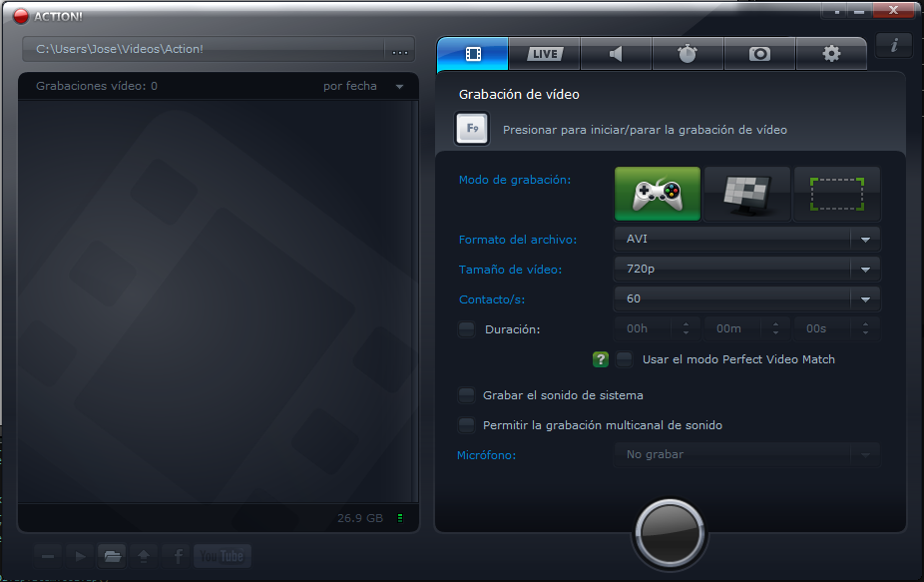This screenshot has width=924, height=582.
Task: Click the recordings folder path field
Action: 204,49
